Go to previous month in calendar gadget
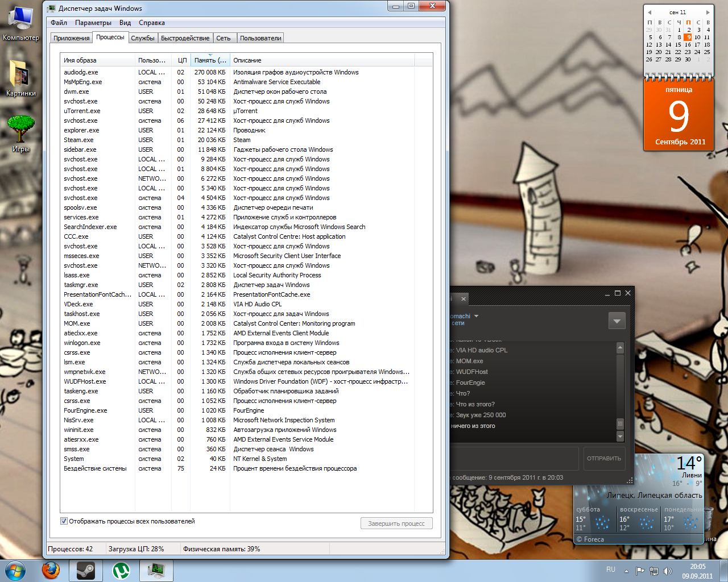The width and height of the screenshot is (728, 582). pos(650,12)
